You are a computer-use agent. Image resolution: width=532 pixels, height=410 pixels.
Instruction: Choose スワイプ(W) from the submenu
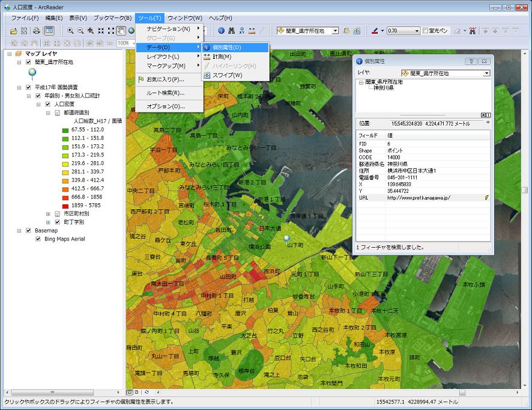(x=235, y=75)
